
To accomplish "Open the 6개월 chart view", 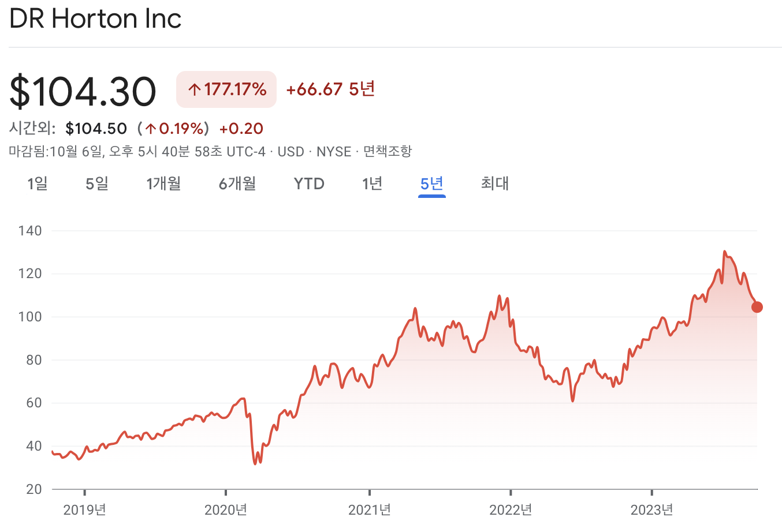I will [x=237, y=183].
